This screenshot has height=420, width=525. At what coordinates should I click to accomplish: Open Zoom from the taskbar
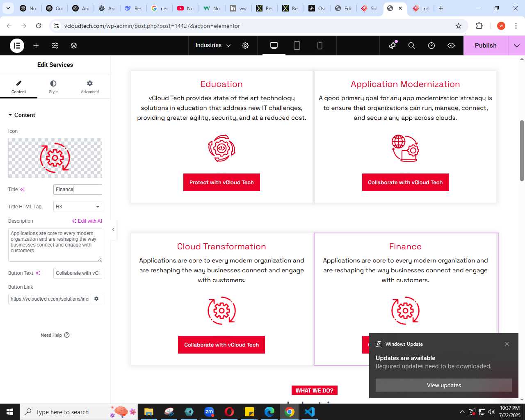pyautogui.click(x=209, y=412)
